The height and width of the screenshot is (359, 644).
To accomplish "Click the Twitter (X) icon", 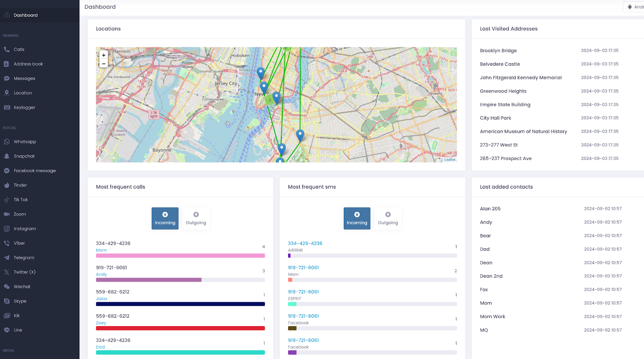I will click(x=7, y=272).
